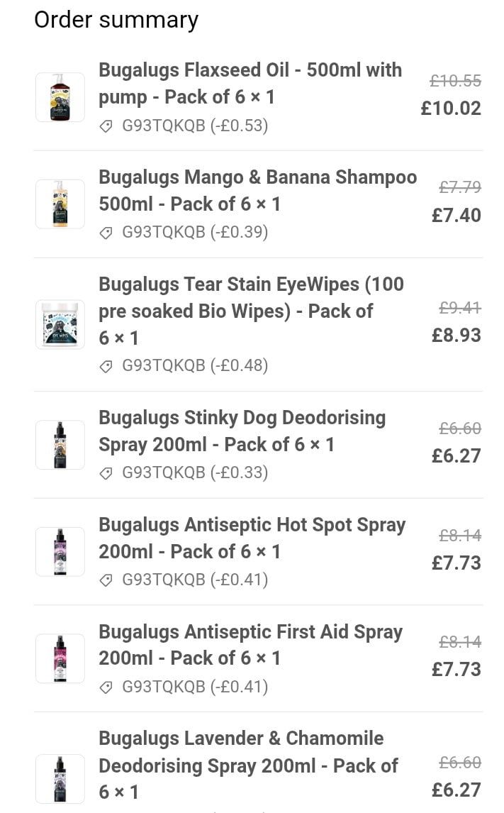This screenshot has width=504, height=813.
Task: Click the Mango & Banana Shampoo thumbnail
Action: [x=60, y=204]
